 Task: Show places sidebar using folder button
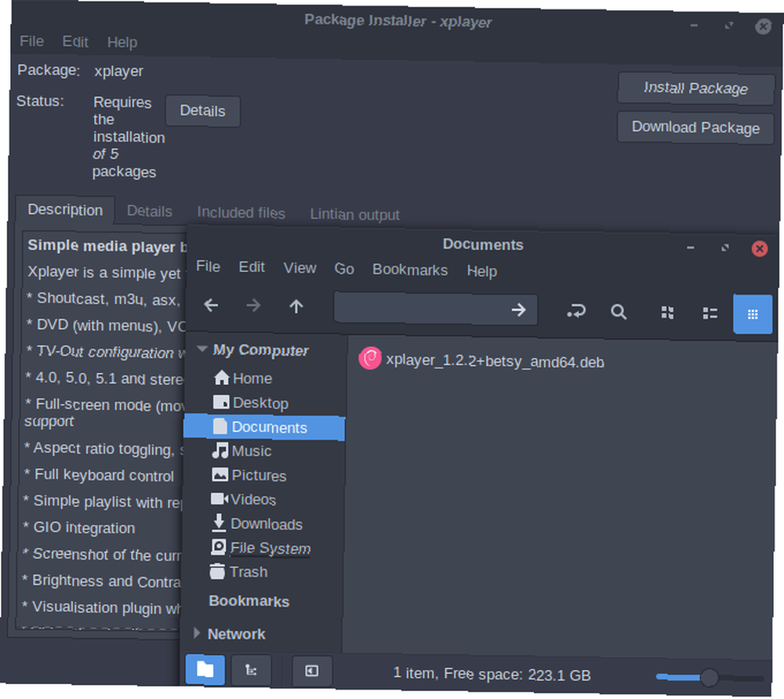[205, 669]
